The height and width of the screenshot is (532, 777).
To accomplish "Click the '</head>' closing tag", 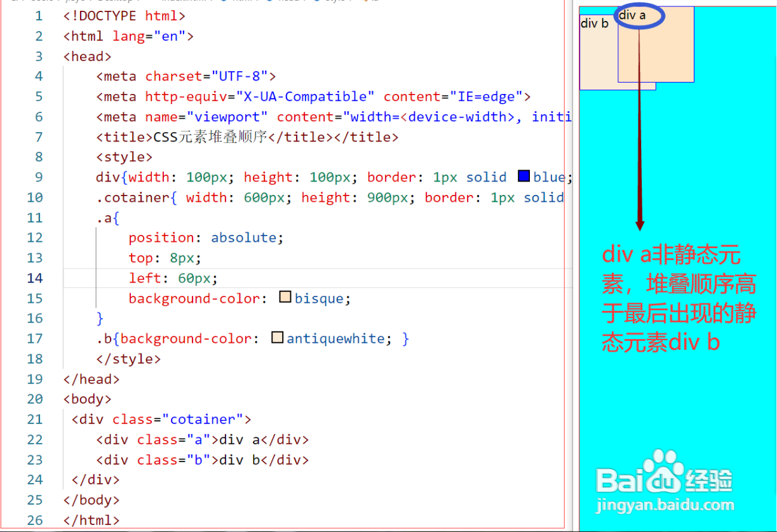I will click(x=92, y=380).
